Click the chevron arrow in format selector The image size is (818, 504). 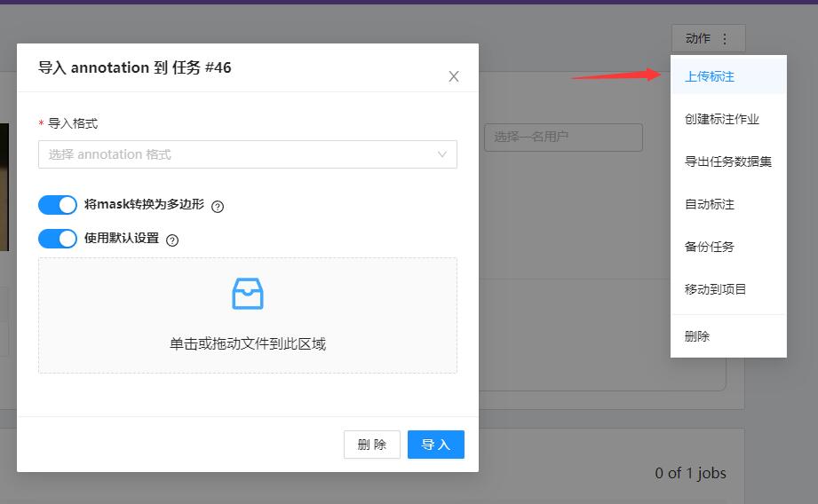tap(442, 154)
